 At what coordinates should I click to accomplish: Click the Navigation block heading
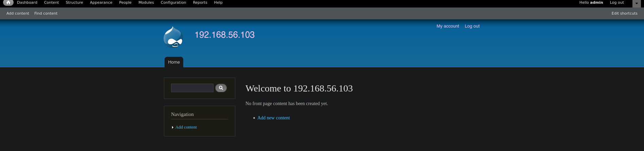[x=182, y=114]
